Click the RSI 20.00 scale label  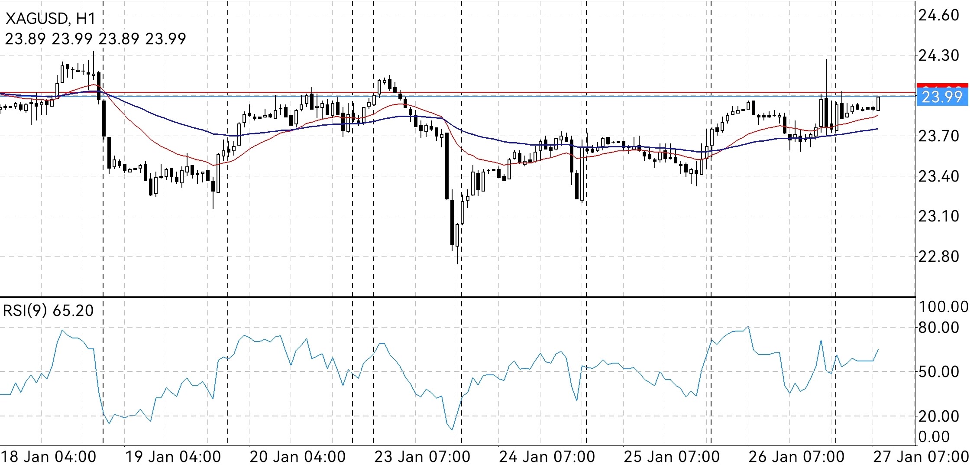(939, 416)
